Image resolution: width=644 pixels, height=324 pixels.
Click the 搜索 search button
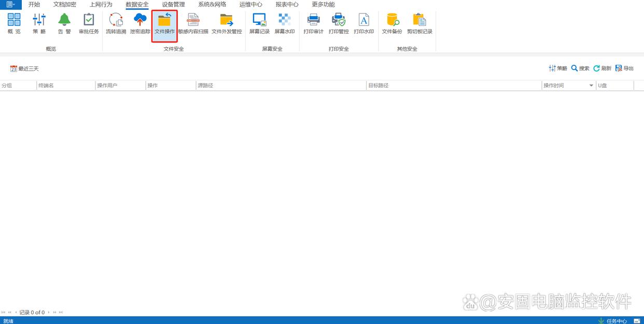[580, 69]
